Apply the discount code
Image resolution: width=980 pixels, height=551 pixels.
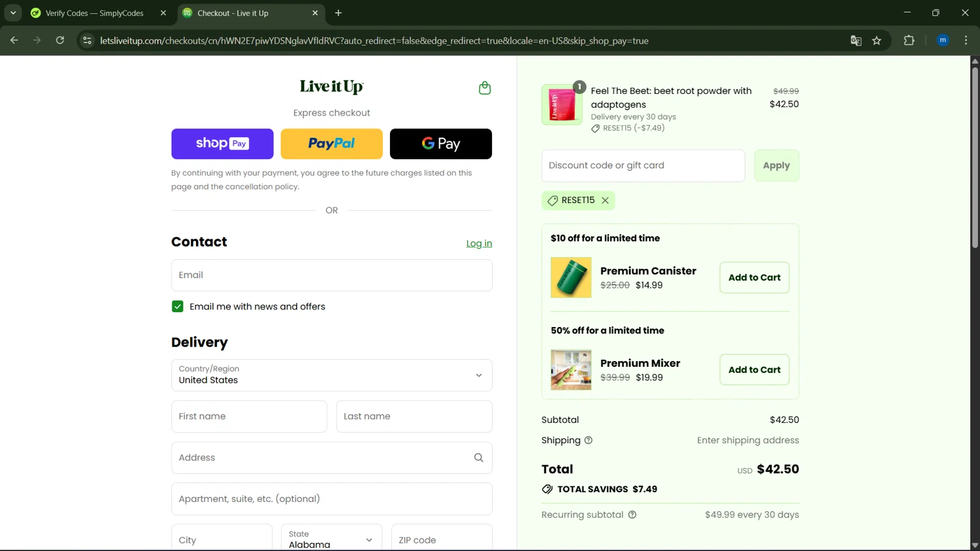pyautogui.click(x=776, y=166)
